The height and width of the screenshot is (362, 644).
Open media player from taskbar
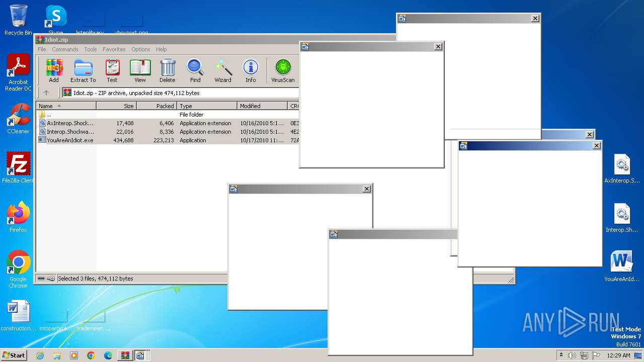coord(74,355)
